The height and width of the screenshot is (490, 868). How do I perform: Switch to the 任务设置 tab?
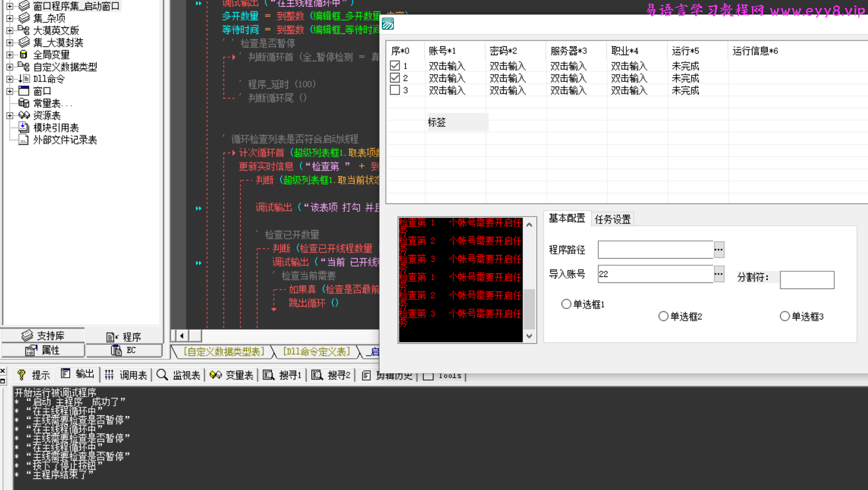[x=612, y=219]
